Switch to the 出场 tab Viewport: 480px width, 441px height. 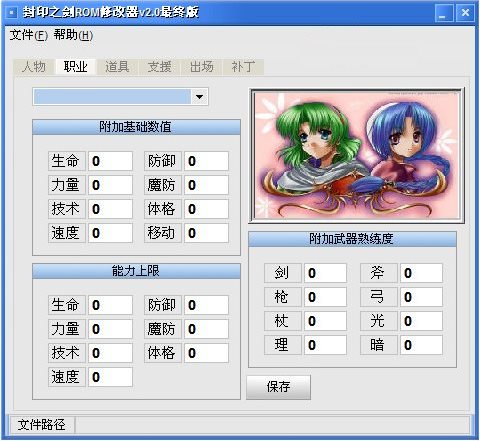click(x=201, y=67)
